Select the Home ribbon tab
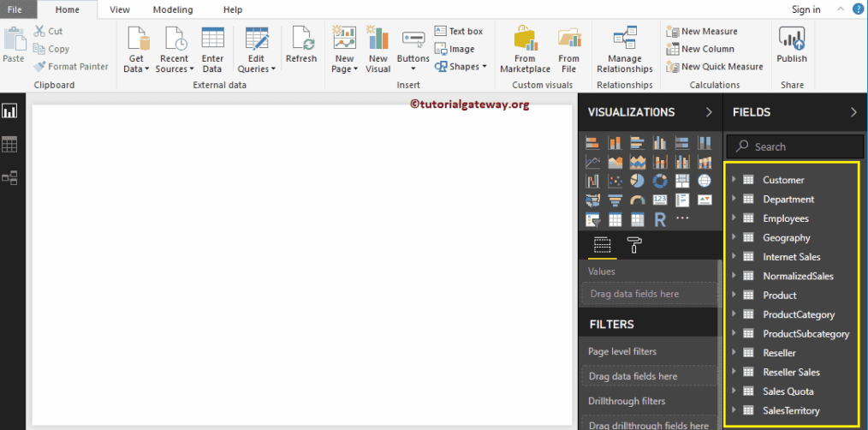The width and height of the screenshot is (868, 430). 68,9
